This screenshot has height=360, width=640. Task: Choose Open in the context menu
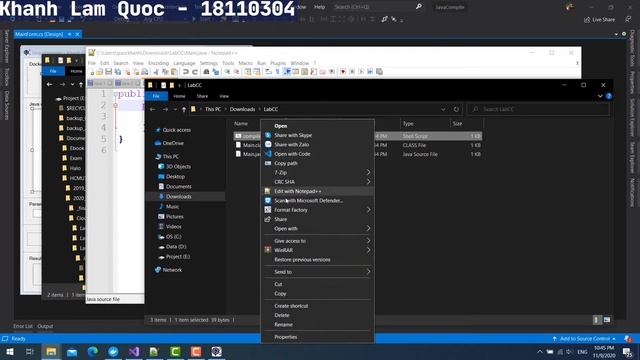pyautogui.click(x=318, y=126)
